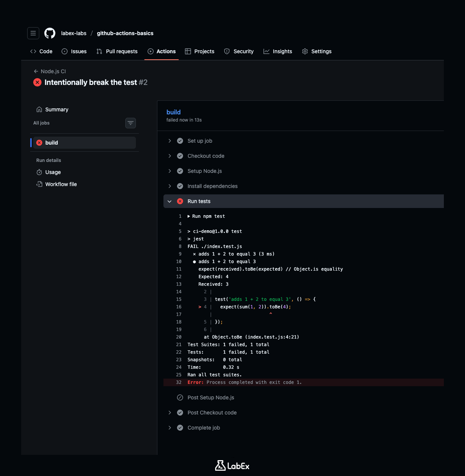Open the github-actions-basics repository link
465x476 pixels.
[x=125, y=33]
